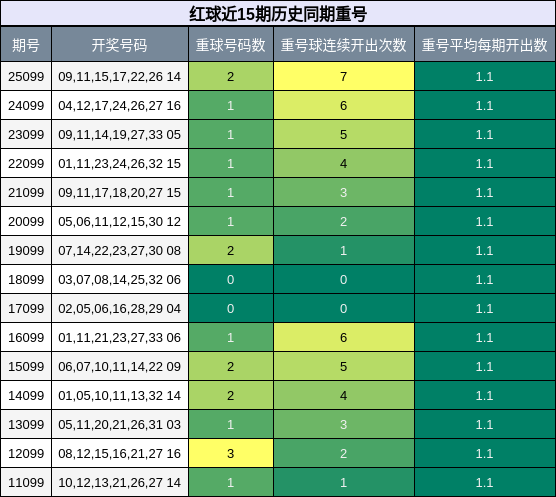Select issue number 14099
Screen dimensions: 556x497
coord(26,396)
